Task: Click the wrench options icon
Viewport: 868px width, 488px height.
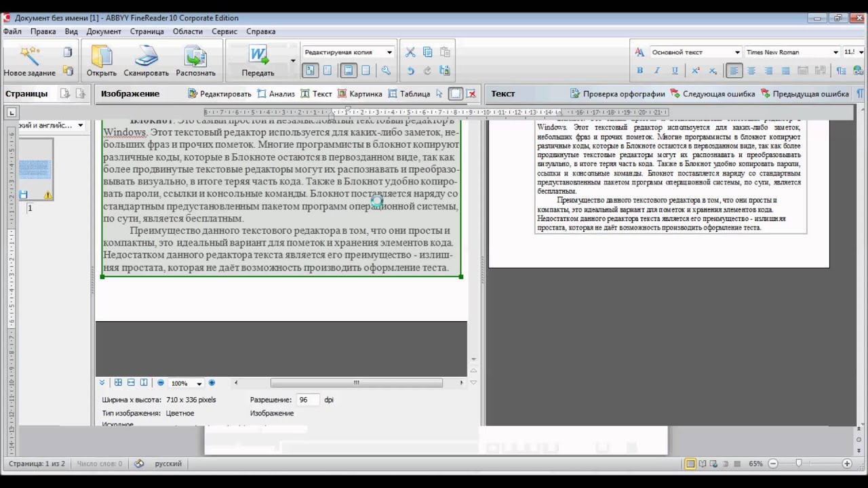Action: click(386, 70)
